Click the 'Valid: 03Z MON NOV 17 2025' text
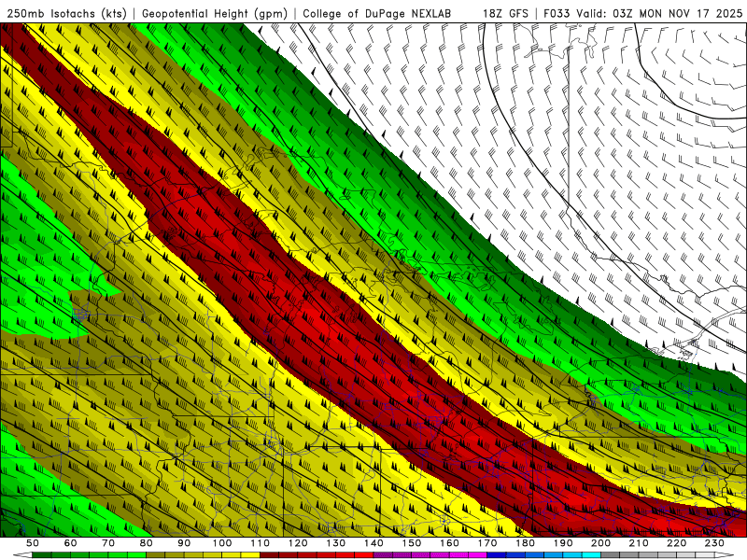Image resolution: width=747 pixels, height=560 pixels. point(659,14)
